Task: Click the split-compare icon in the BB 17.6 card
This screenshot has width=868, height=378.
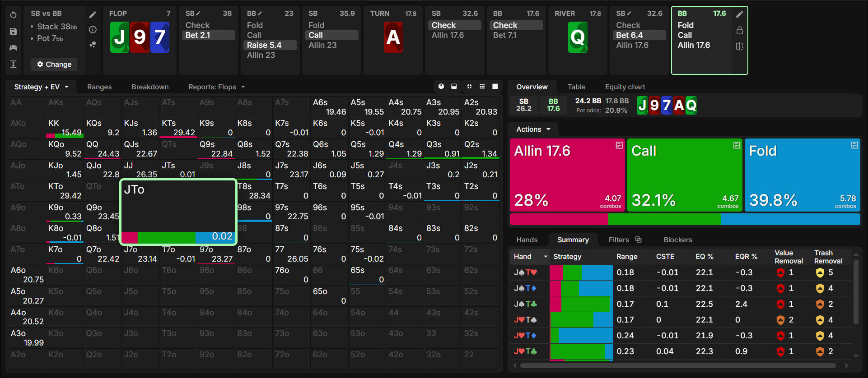Action: coord(739,46)
